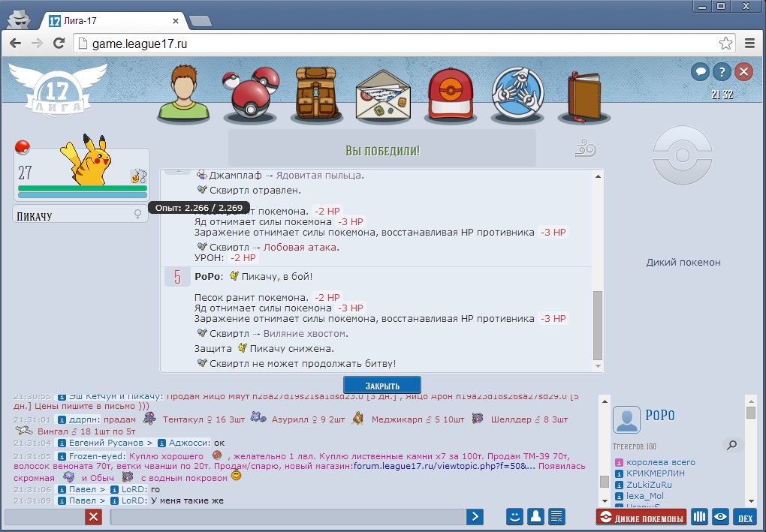Click the battle log scrollbar thumb
Screen dimensions: 766x532
pos(598,326)
